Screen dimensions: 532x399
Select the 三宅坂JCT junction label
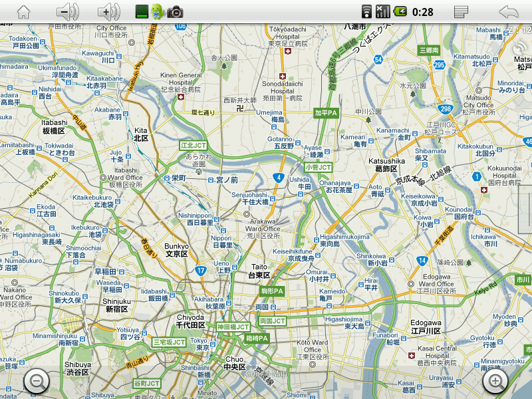click(x=169, y=342)
